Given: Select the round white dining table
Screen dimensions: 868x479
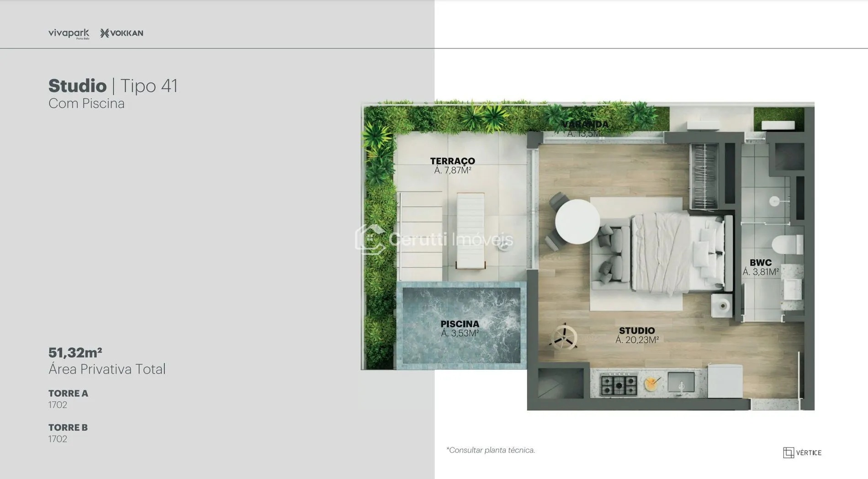Looking at the screenshot, I should tap(577, 222).
